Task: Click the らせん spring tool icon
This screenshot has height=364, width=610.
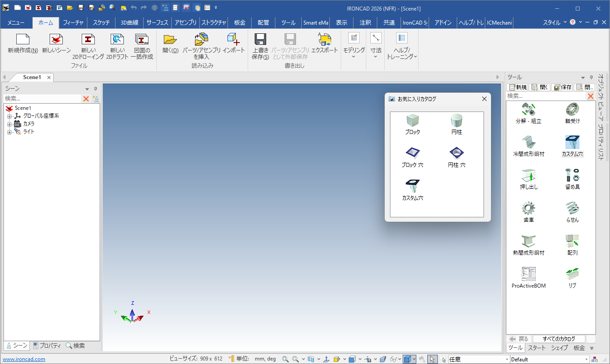Action: point(572,208)
